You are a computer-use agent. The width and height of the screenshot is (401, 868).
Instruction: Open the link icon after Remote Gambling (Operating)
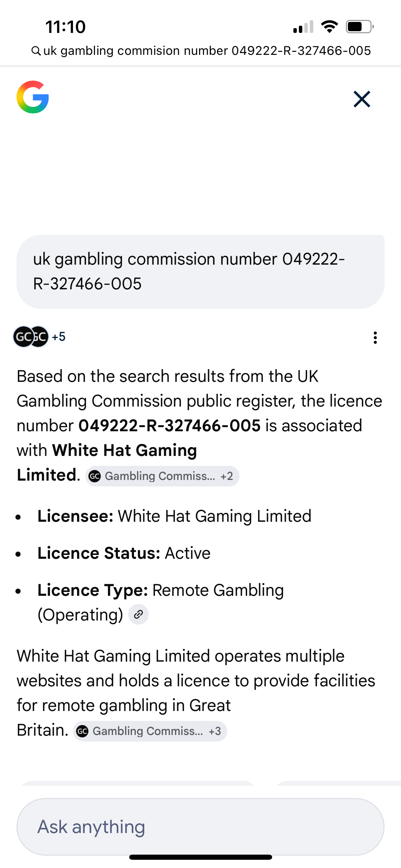coord(138,614)
